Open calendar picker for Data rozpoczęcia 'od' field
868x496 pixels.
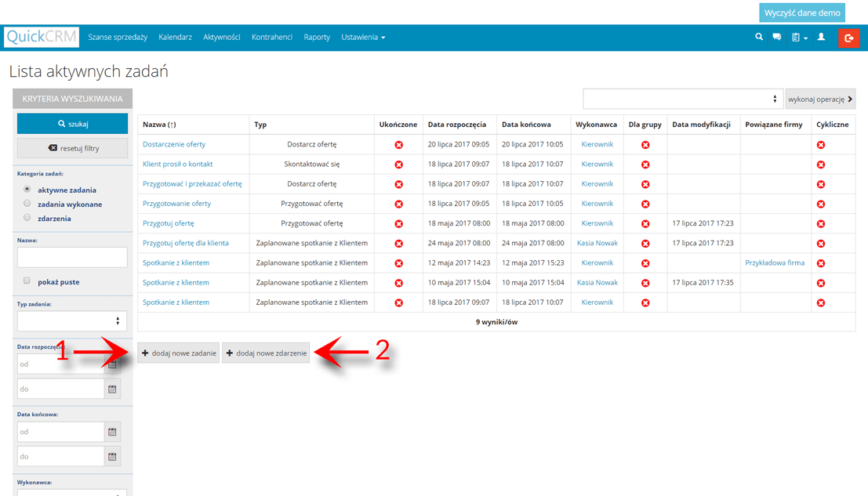click(111, 364)
